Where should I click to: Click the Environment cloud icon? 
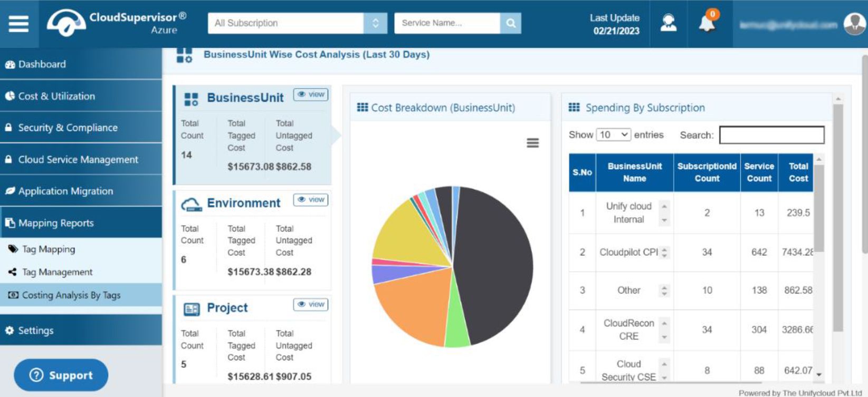[x=191, y=204]
